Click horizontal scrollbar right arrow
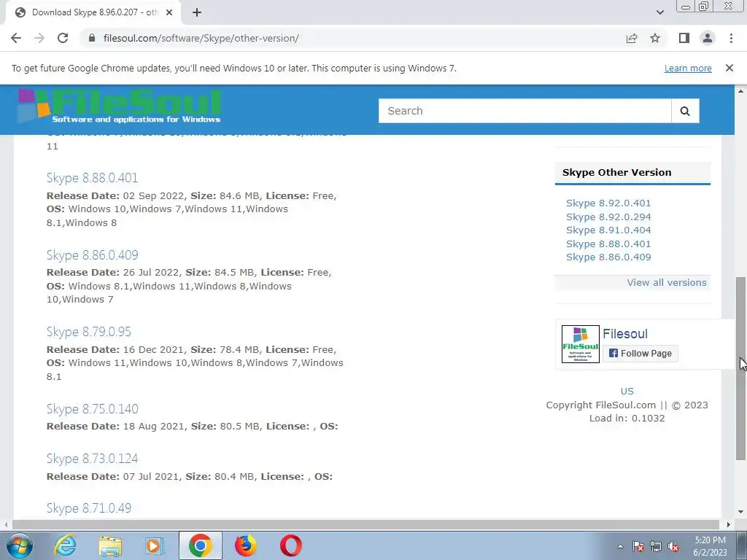The height and width of the screenshot is (560, 747). 729,524
